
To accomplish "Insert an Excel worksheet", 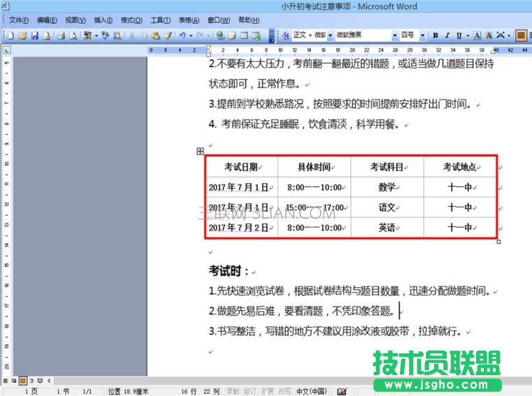I will tap(256, 35).
